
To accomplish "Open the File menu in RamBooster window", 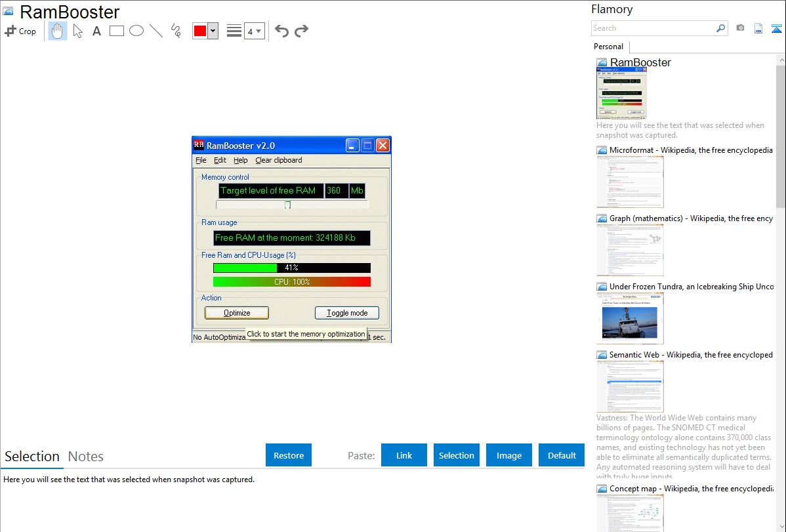I will click(x=201, y=161).
